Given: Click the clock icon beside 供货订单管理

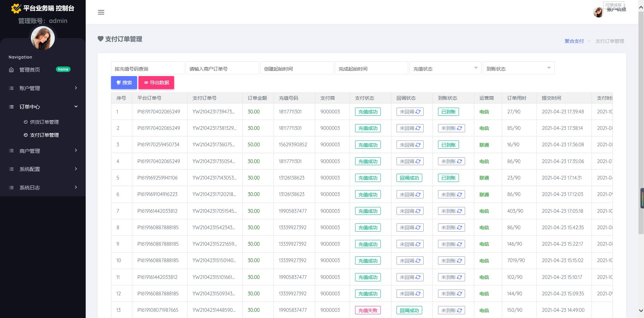Looking at the screenshot, I should (x=26, y=122).
